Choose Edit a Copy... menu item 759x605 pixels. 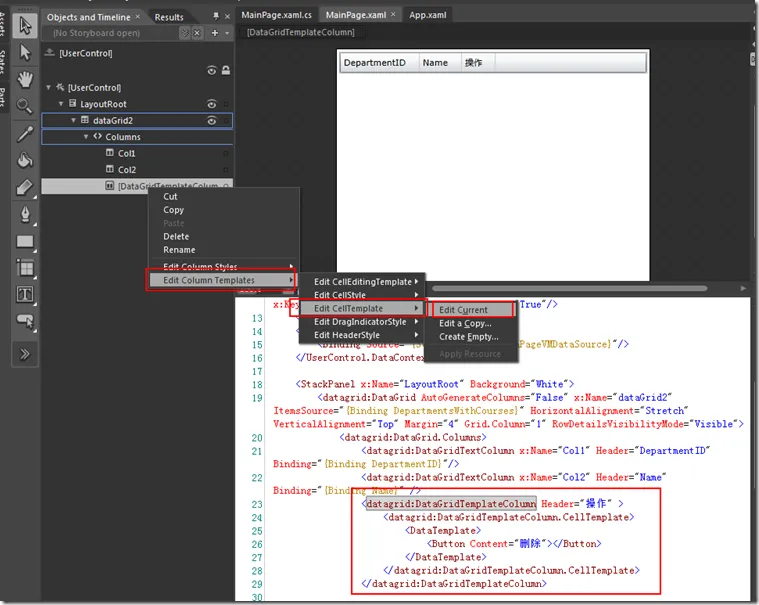pyautogui.click(x=465, y=323)
